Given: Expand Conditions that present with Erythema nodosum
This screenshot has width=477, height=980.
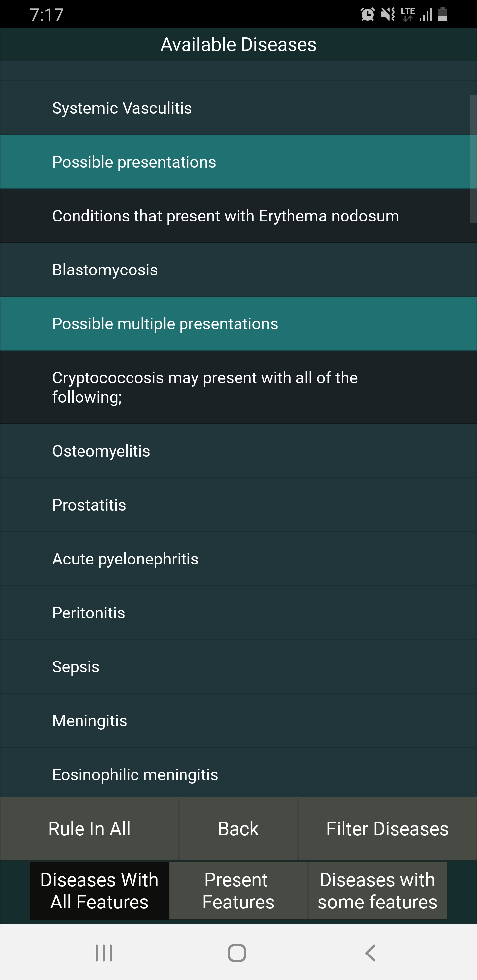Looking at the screenshot, I should tap(225, 216).
